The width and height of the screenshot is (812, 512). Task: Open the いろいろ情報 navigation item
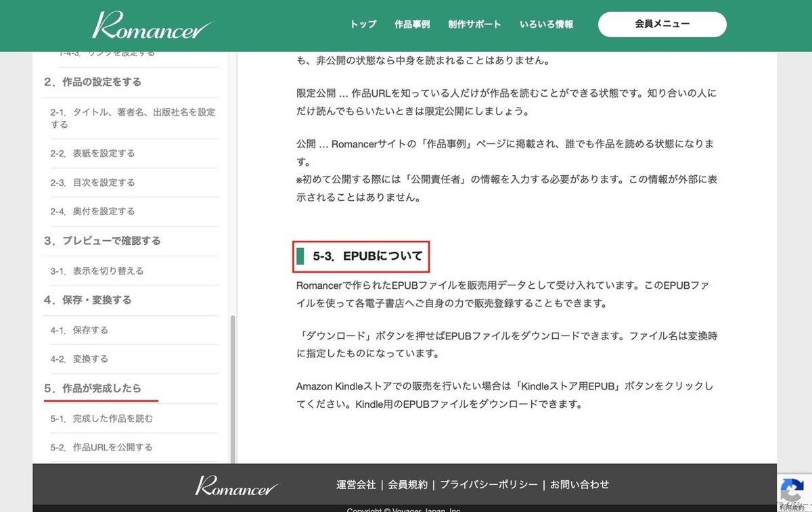546,24
